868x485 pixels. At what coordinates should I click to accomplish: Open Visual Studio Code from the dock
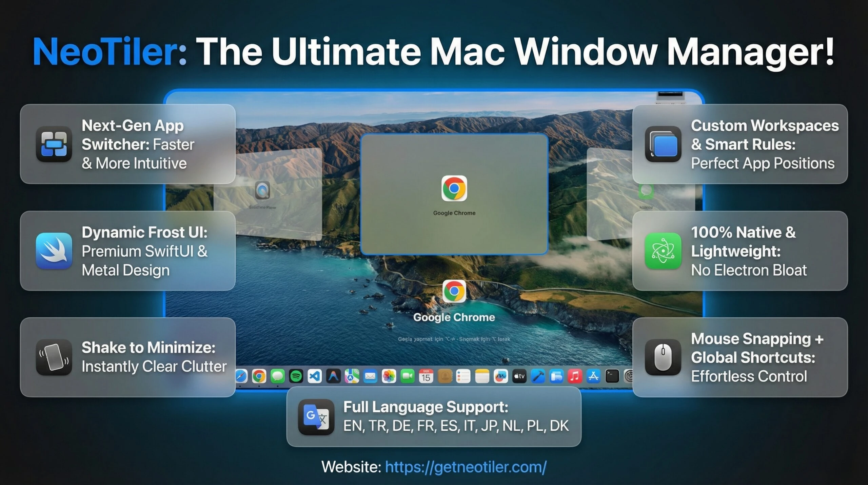[315, 375]
